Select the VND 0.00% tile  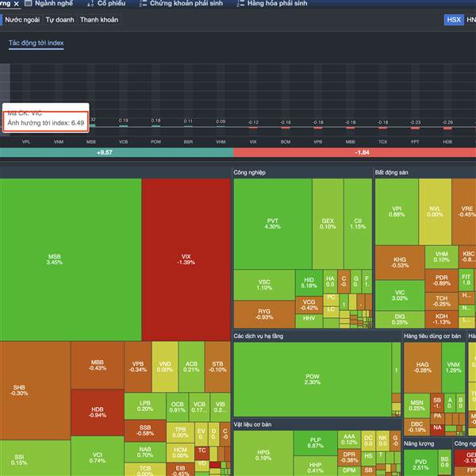pos(165,367)
